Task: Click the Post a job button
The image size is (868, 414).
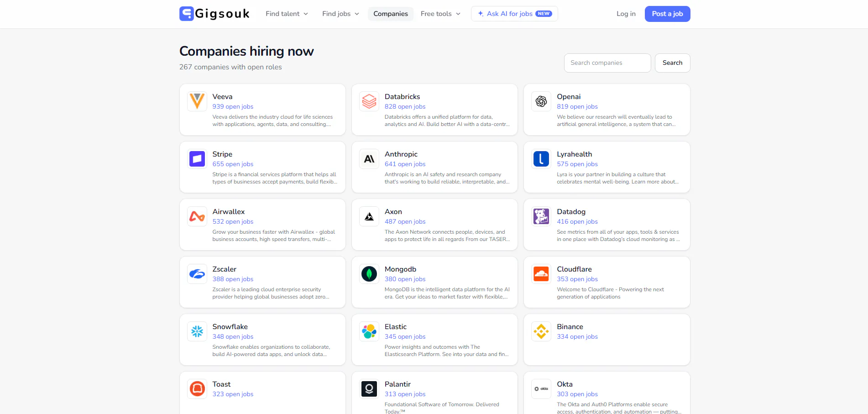Action: point(667,14)
